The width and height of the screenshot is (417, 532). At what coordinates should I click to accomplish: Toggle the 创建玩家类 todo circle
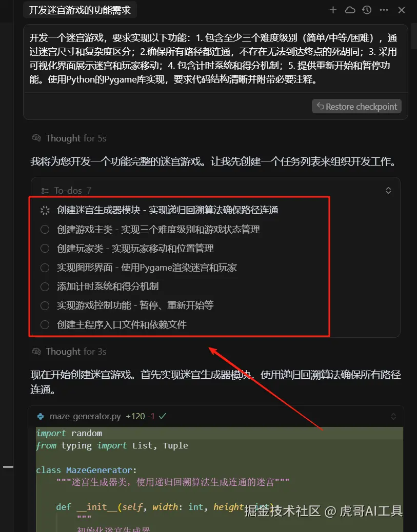(x=45, y=249)
